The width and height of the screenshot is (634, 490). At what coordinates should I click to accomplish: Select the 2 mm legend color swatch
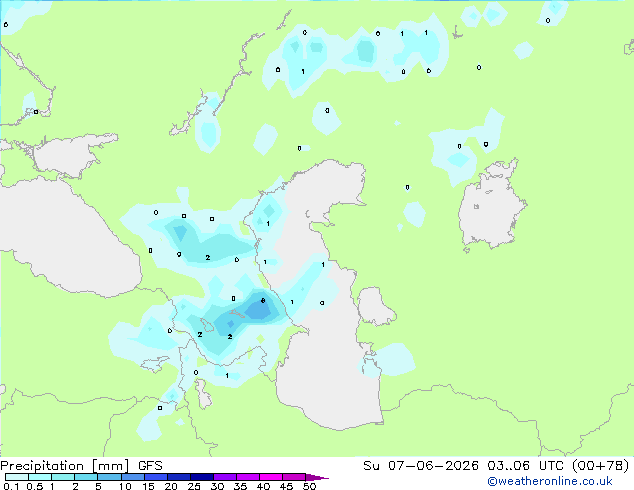pos(86,477)
